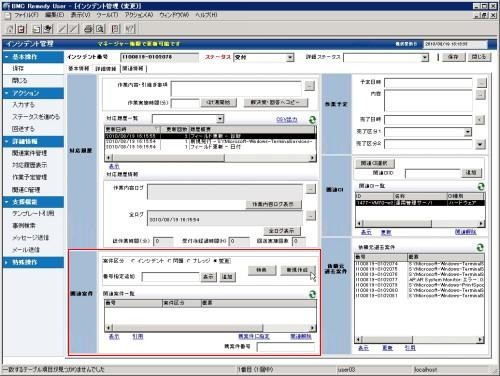Viewport: 500px width, 376px height.
Task: Select the ナレッジ radio button in 案件区分
Action: [189, 261]
